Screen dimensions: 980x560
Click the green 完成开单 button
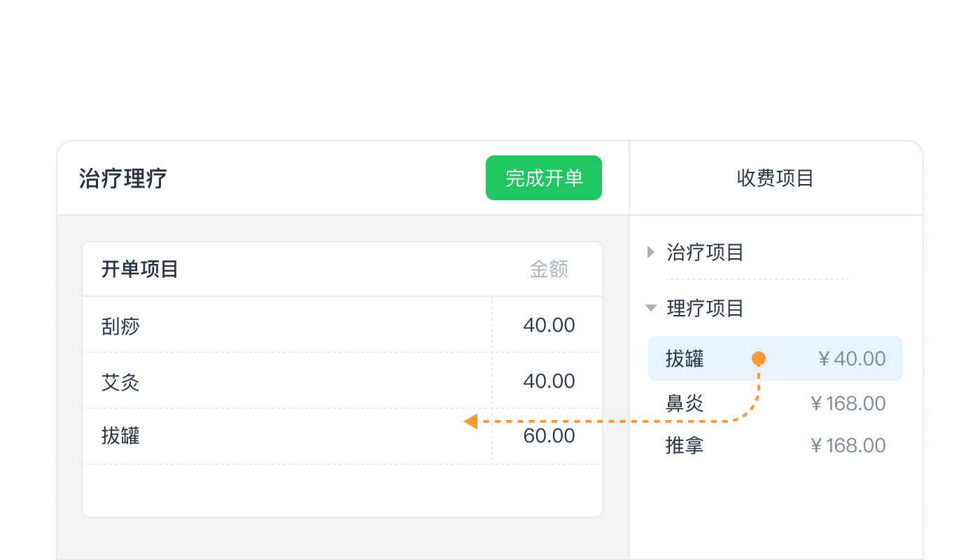coord(544,178)
